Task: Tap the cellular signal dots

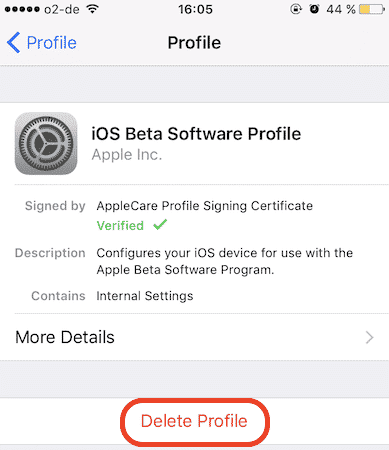Action: (22, 9)
